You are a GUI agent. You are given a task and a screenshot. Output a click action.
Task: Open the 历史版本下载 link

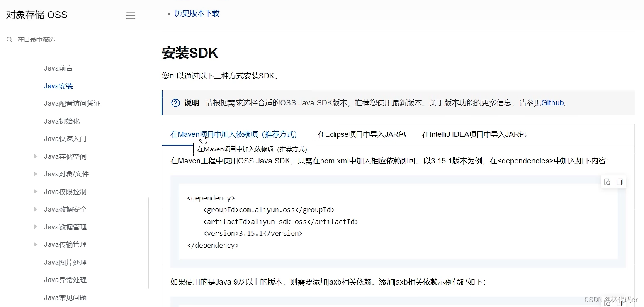click(x=197, y=13)
